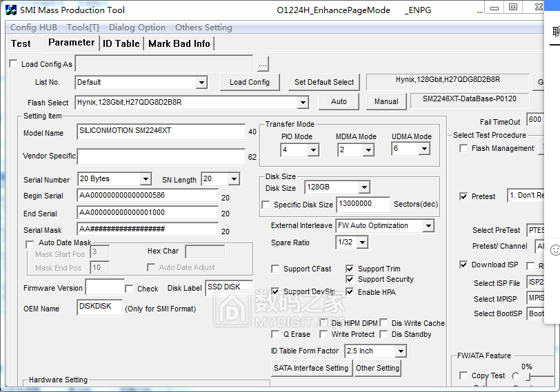Image resolution: width=560 pixels, height=392 pixels.
Task: Switch to the Test tab
Action: [x=21, y=43]
